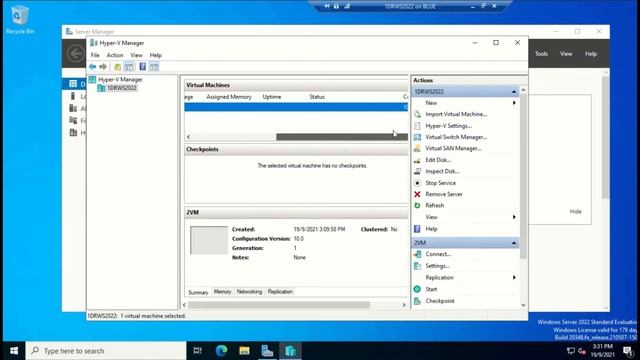This screenshot has width=640, height=360.
Task: Select the Hyper-V Manager root node
Action: (120, 80)
